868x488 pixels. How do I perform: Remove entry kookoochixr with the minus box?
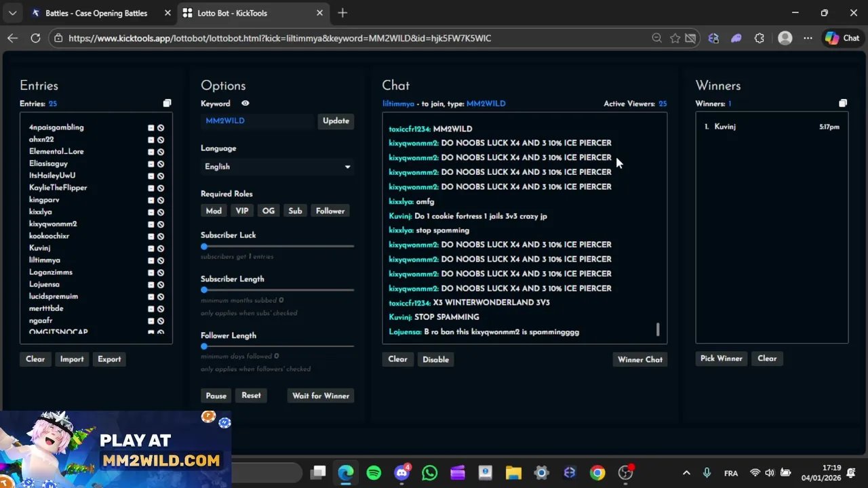click(x=151, y=236)
